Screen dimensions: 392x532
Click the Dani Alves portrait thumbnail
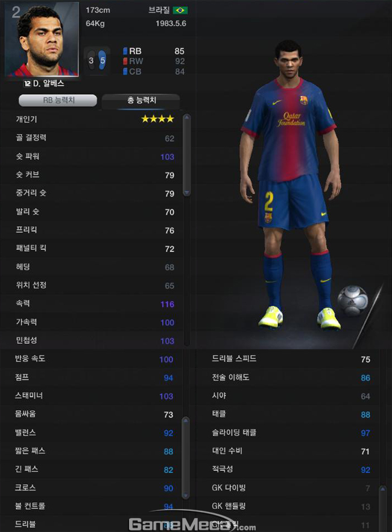click(x=42, y=39)
